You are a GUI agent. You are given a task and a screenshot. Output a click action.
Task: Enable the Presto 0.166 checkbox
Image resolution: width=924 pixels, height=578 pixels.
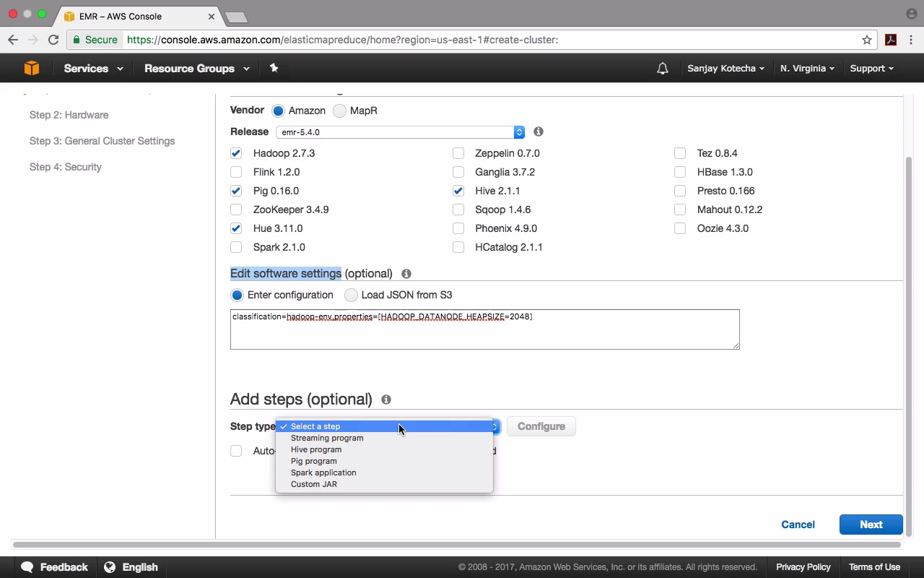click(680, 191)
